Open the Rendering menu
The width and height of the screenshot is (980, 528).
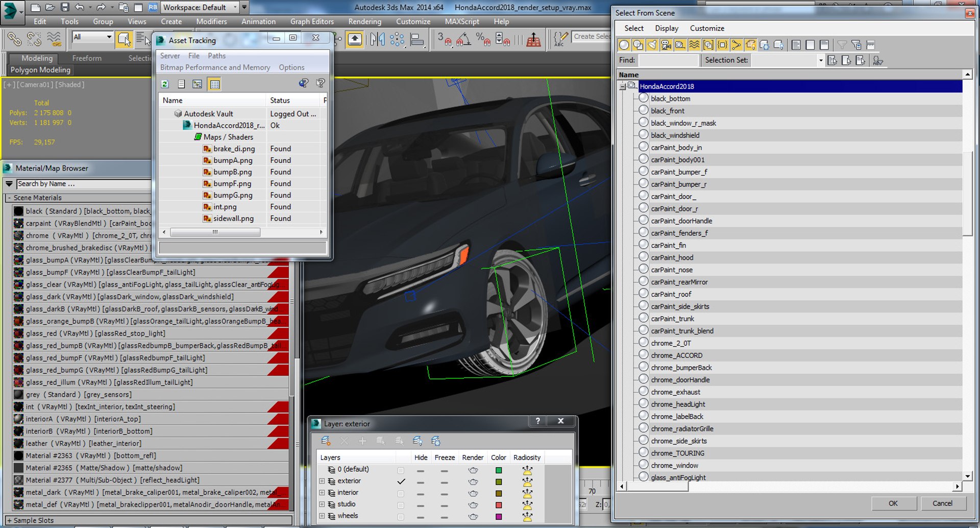click(x=364, y=21)
